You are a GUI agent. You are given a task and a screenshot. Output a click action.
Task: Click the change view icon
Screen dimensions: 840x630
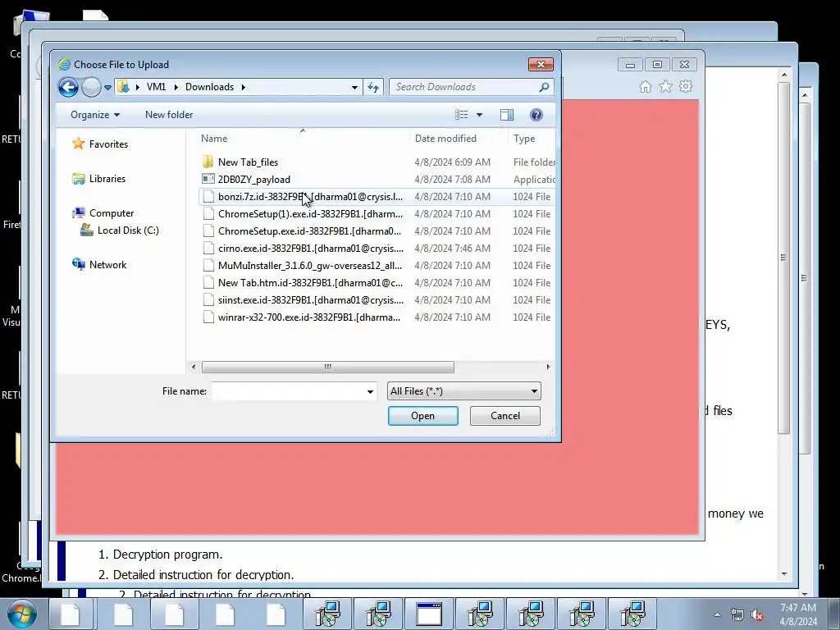pos(461,115)
